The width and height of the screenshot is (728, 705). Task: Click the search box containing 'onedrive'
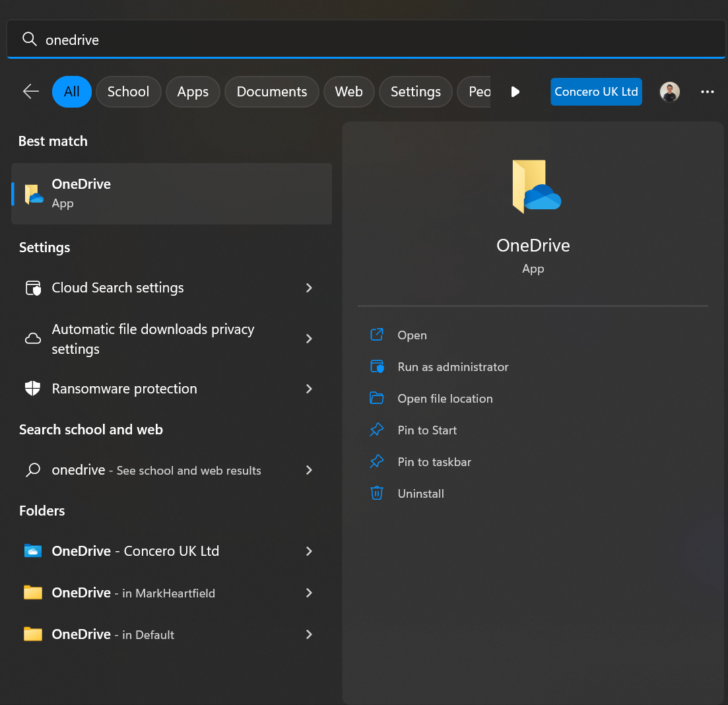[366, 40]
